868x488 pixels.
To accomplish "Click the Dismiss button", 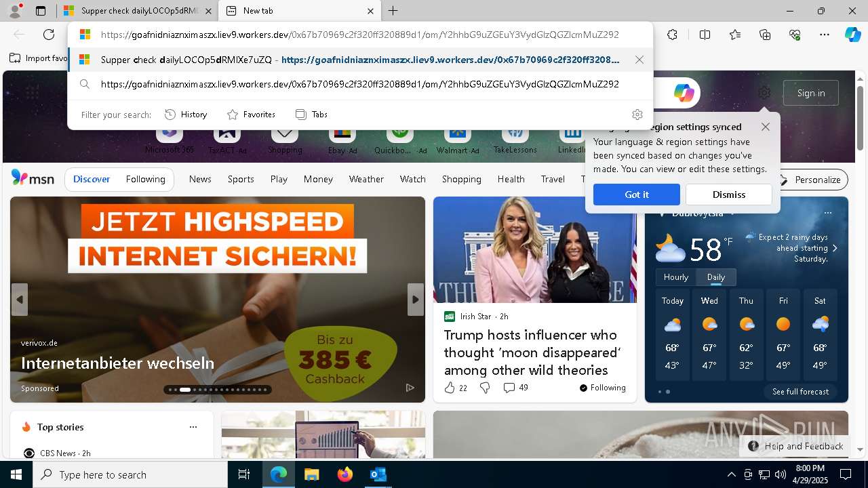I will [x=728, y=195].
